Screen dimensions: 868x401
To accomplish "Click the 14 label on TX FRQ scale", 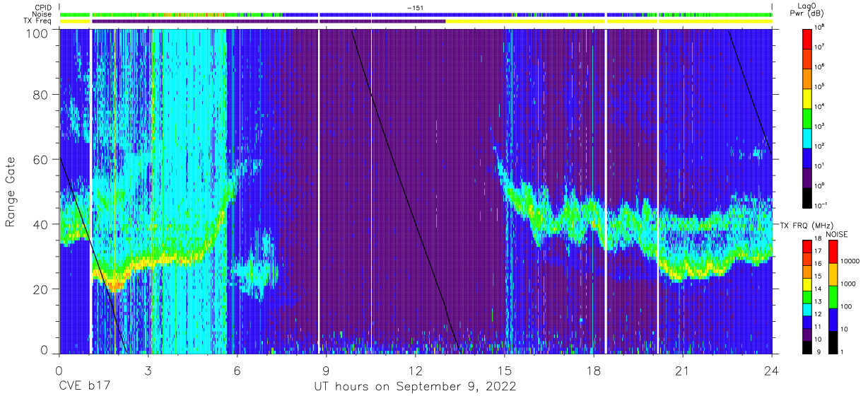I will (818, 290).
